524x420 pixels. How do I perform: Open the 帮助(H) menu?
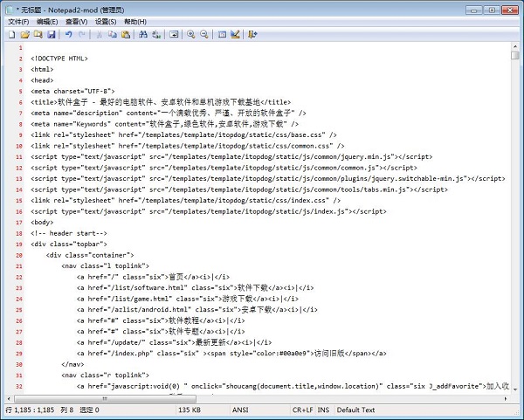(135, 22)
